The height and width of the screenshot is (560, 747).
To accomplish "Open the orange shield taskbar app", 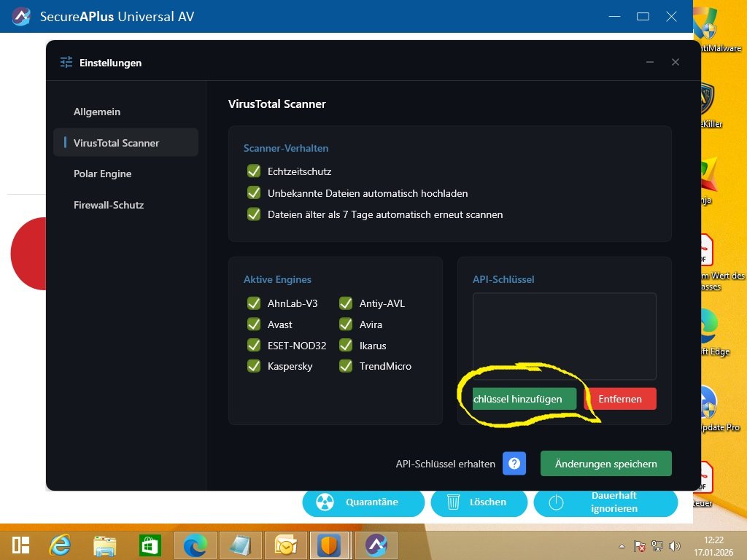I will pyautogui.click(x=330, y=545).
